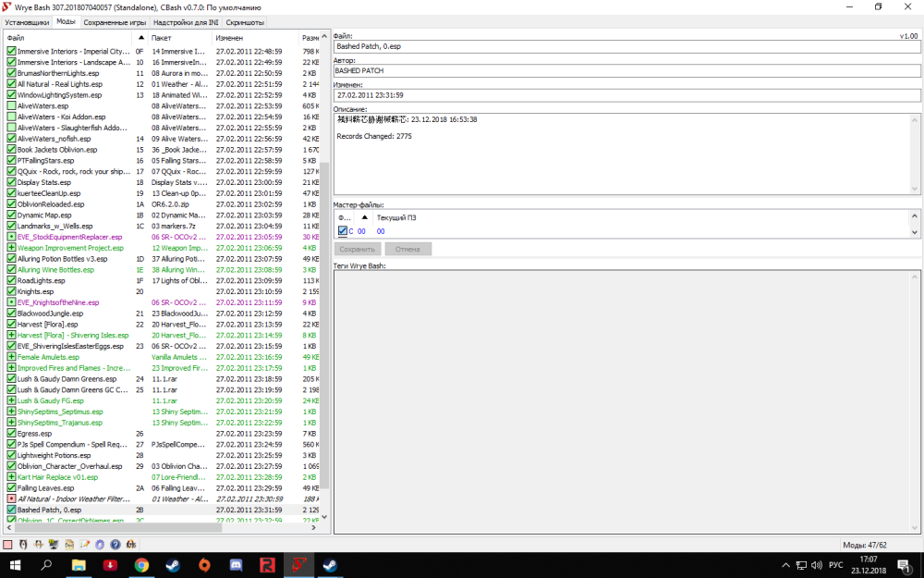Open Wrye Bash settings gear icon
924x578 pixels.
[100, 545]
